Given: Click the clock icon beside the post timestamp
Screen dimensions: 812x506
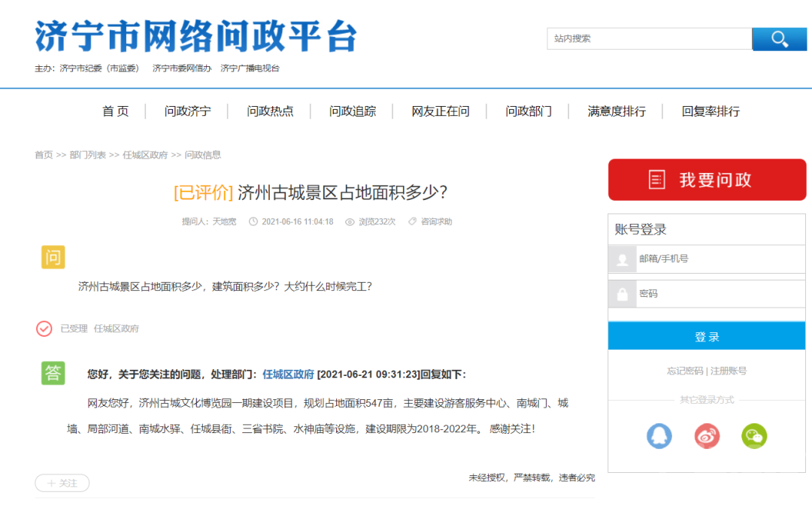Looking at the screenshot, I should click(x=253, y=221).
